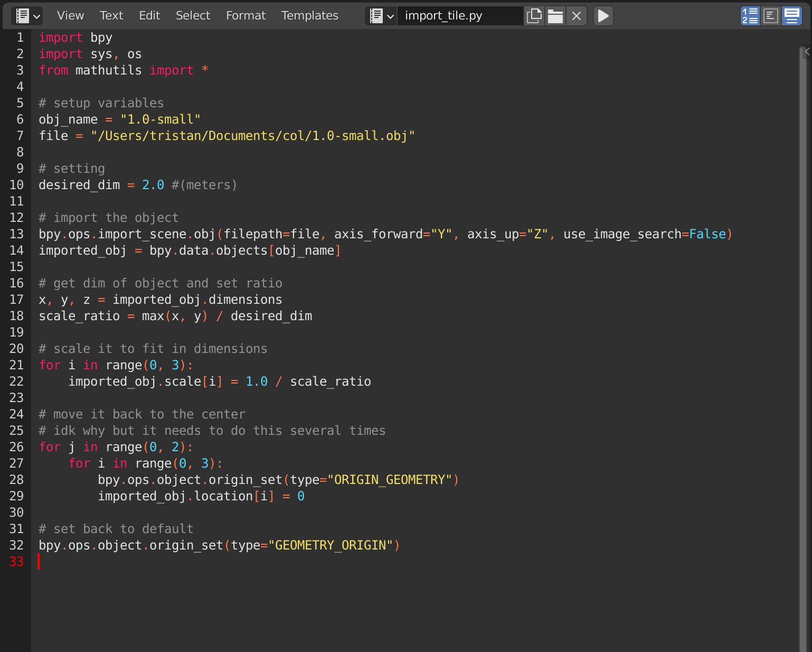Open the View menu
The image size is (812, 652).
pyautogui.click(x=70, y=16)
